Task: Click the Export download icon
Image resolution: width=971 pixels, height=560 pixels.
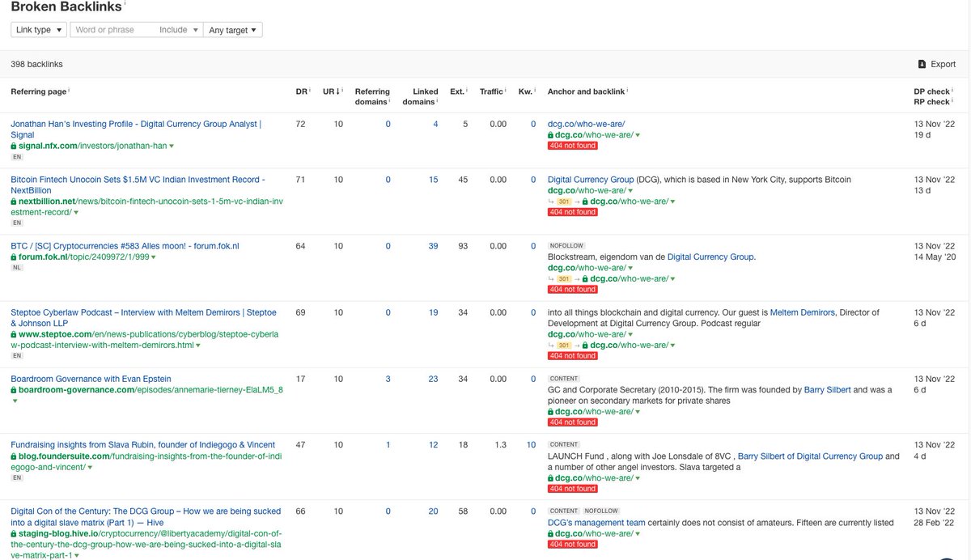Action: coord(922,64)
